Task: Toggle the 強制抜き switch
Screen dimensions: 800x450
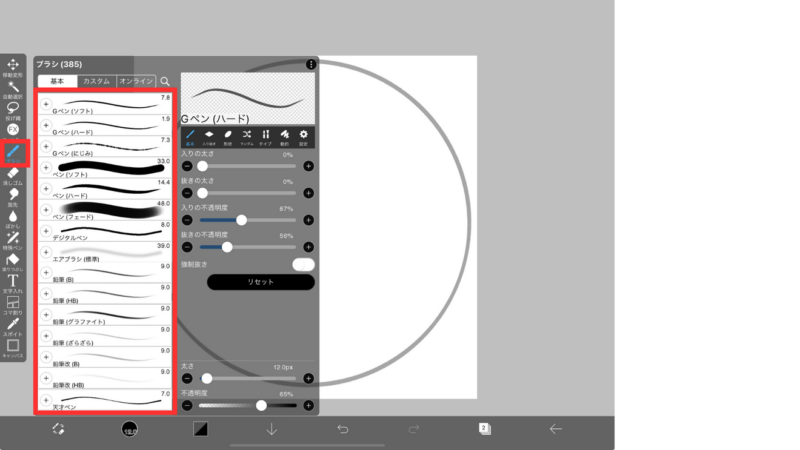Action: [303, 264]
